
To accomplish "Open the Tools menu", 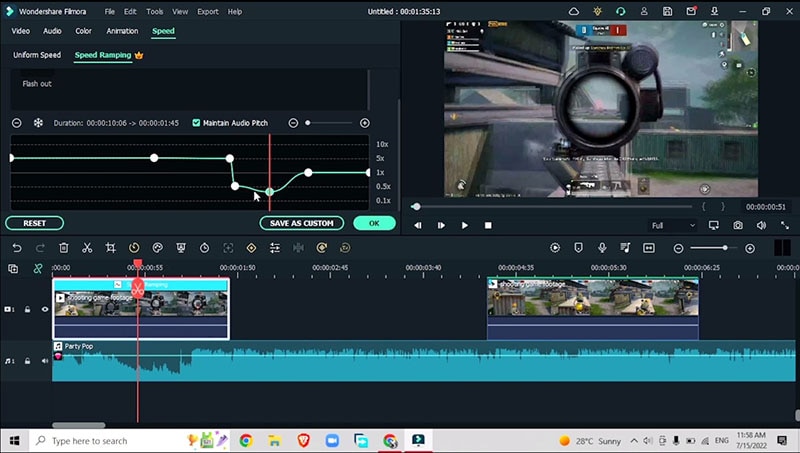I will (155, 11).
